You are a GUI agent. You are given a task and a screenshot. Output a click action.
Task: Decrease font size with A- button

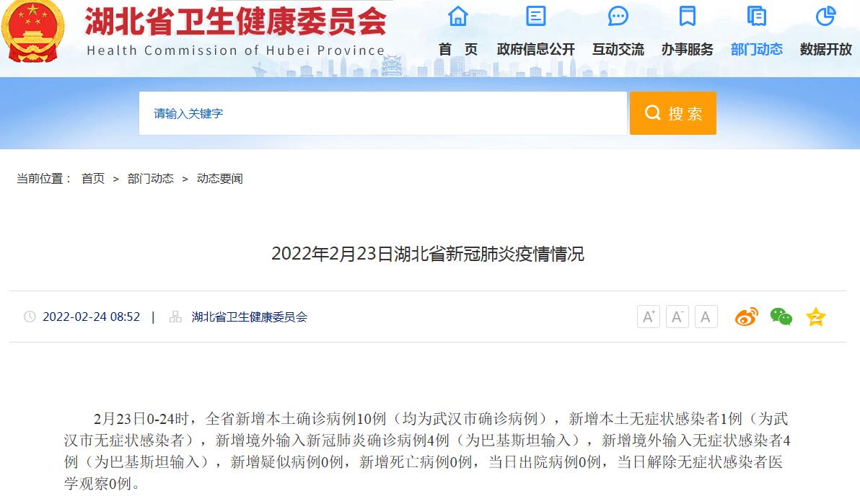tap(677, 317)
